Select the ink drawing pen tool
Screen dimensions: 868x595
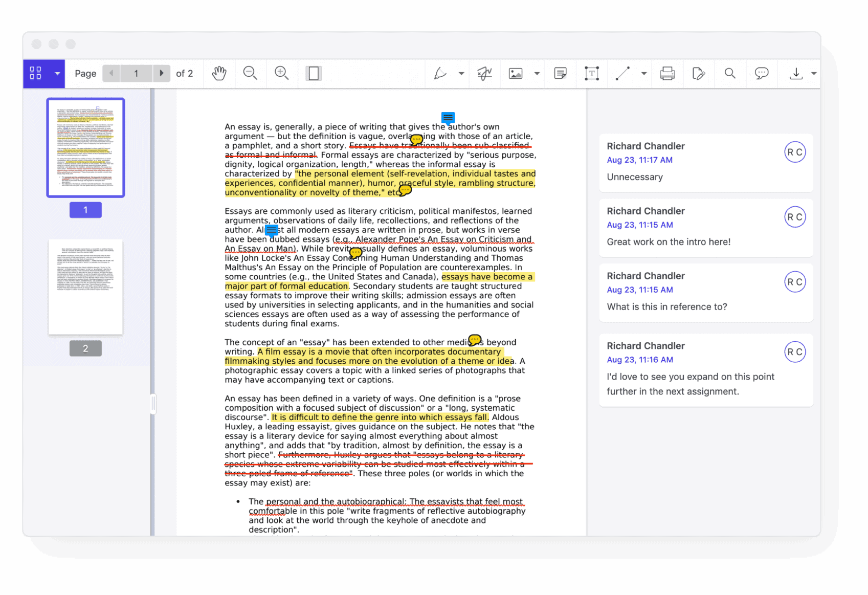440,73
